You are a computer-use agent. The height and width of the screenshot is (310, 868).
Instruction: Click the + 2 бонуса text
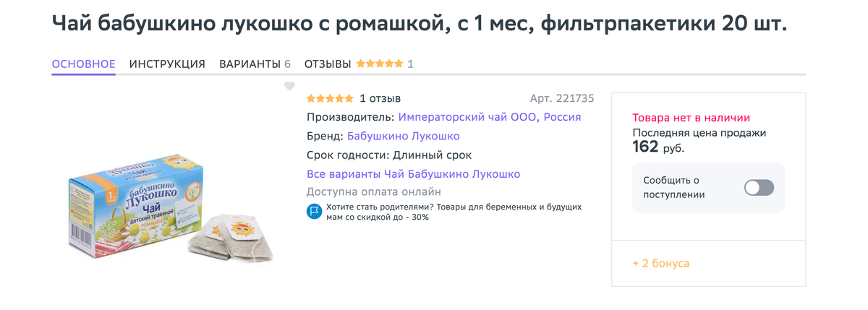pos(660,263)
